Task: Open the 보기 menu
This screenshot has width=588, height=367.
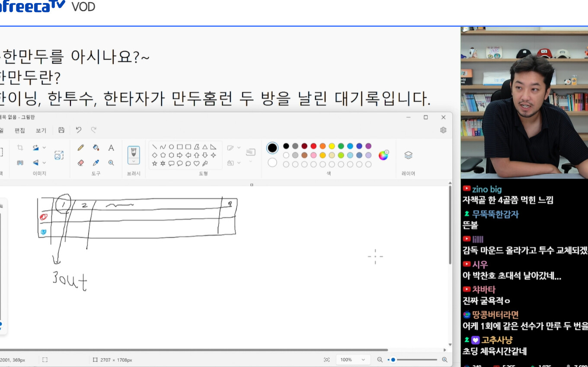Action: click(41, 131)
